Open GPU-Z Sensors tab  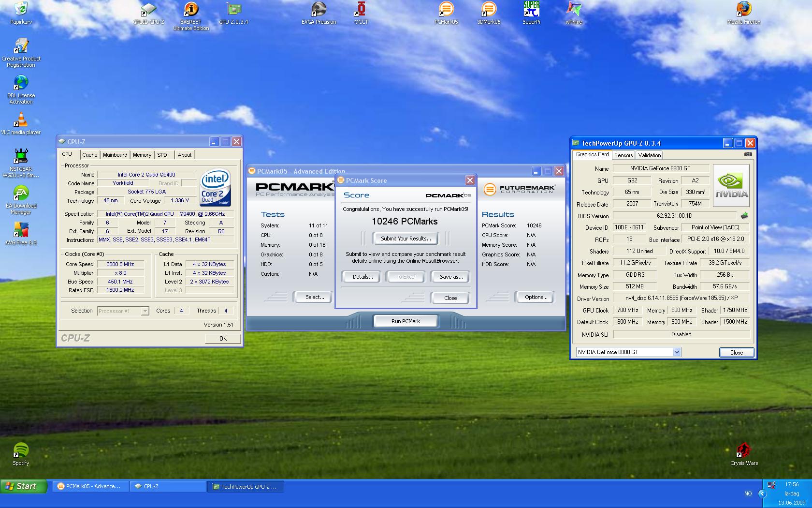[623, 155]
